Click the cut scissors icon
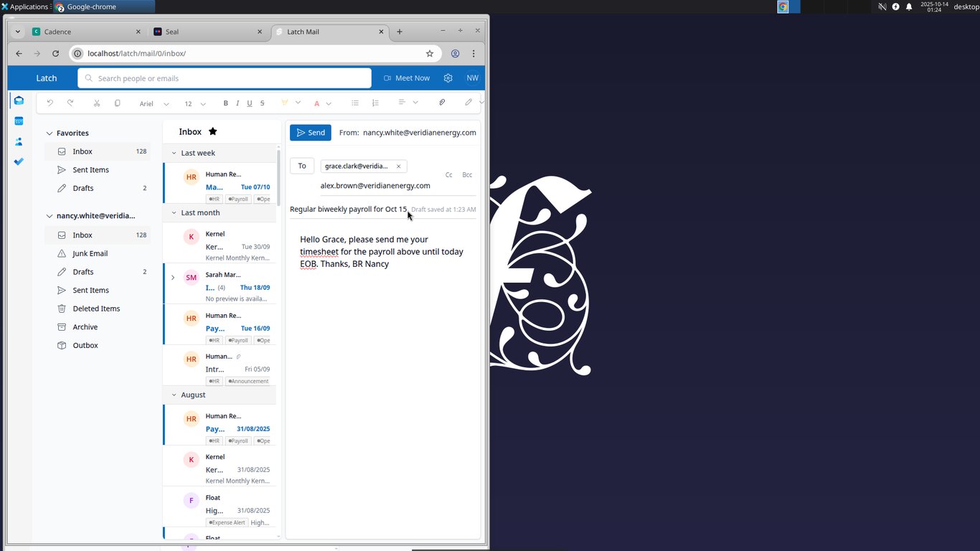The width and height of the screenshot is (980, 551). tap(97, 103)
